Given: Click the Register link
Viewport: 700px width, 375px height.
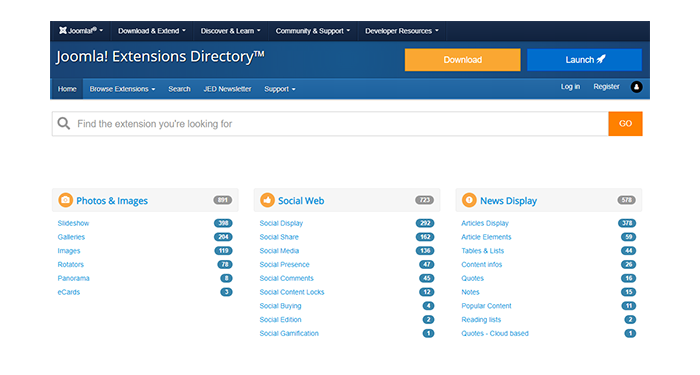Looking at the screenshot, I should (x=606, y=87).
